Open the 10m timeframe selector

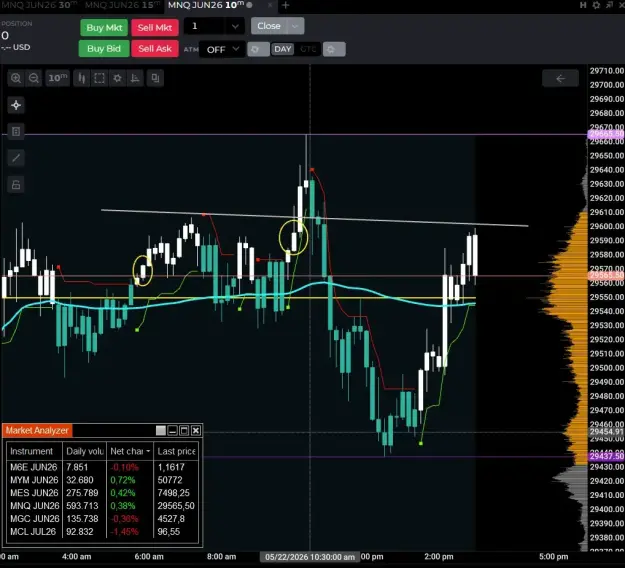tap(57, 78)
